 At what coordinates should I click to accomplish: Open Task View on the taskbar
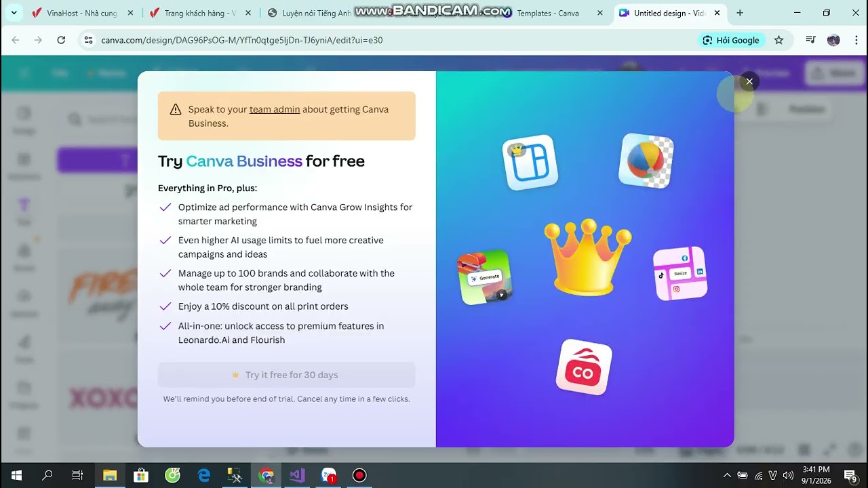[x=78, y=475]
